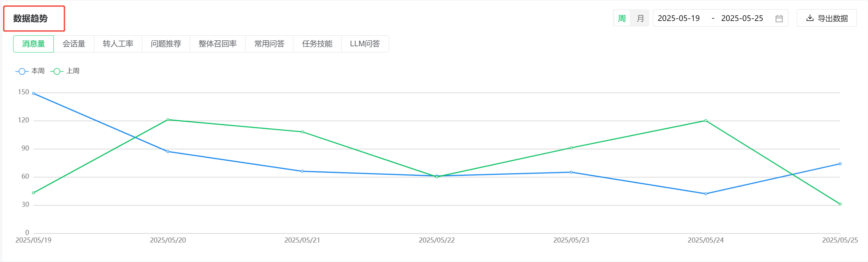Toggle the 本周 series in chart legend
The width and height of the screenshot is (868, 262).
pyautogui.click(x=30, y=71)
